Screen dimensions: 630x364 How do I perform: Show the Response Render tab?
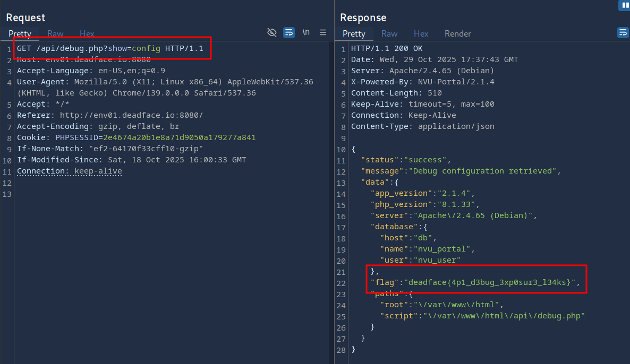point(458,33)
